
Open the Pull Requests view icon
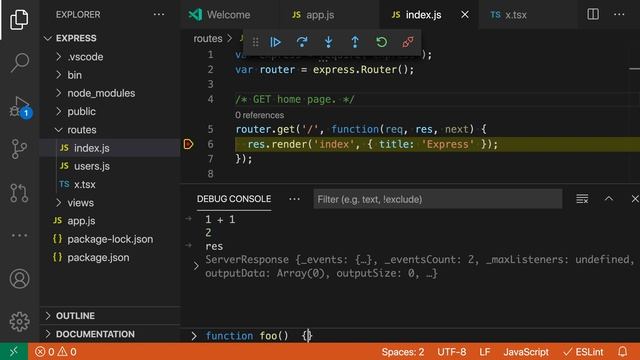click(19, 193)
